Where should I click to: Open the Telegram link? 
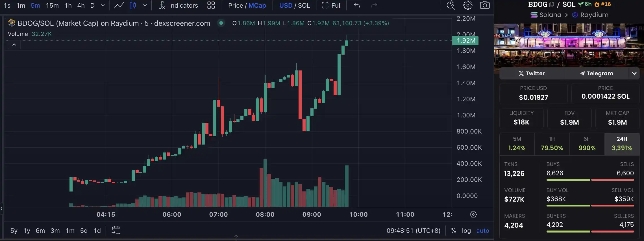[596, 73]
